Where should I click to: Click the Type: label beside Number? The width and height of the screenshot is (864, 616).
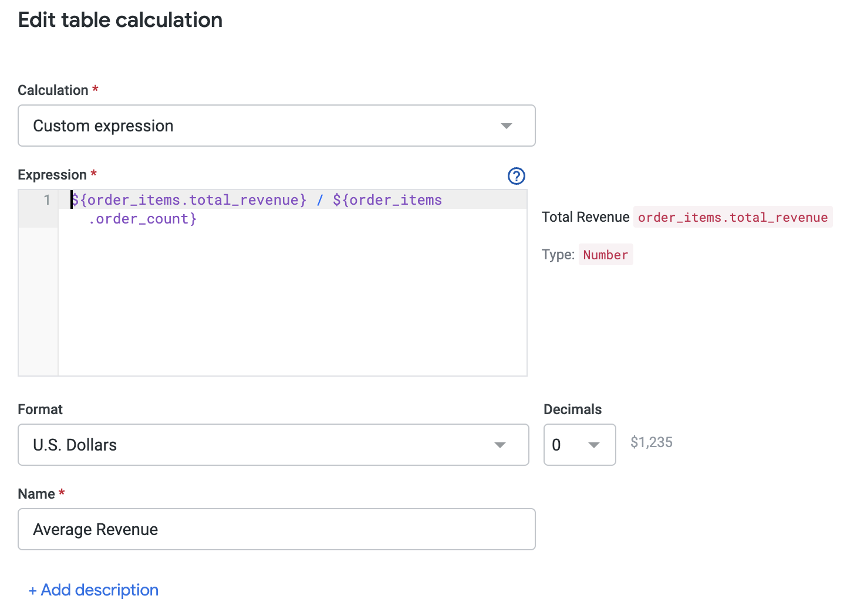(558, 255)
